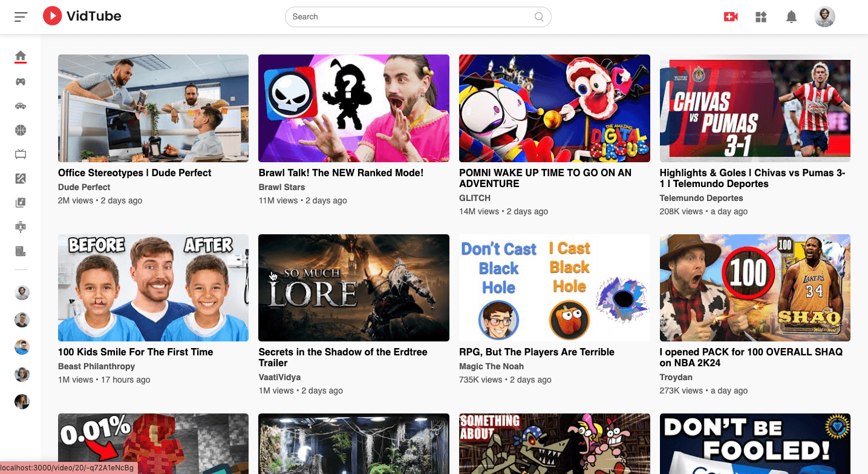Open notifications bell icon
This screenshot has height=474, width=868.
(791, 17)
